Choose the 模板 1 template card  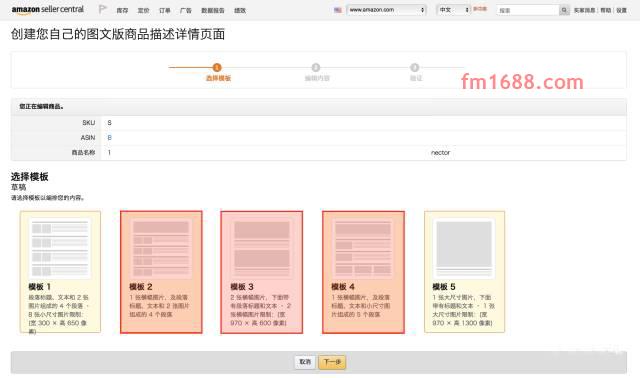pos(60,272)
